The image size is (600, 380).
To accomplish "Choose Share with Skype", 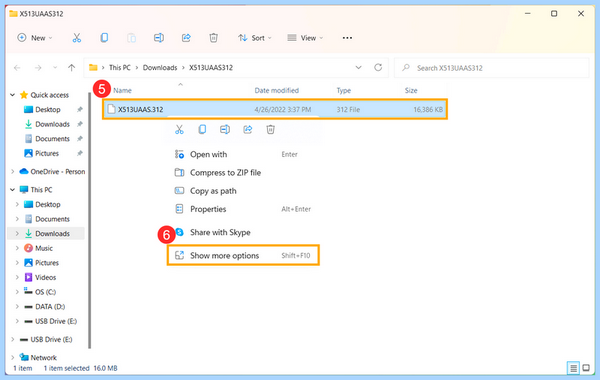I will (x=243, y=232).
